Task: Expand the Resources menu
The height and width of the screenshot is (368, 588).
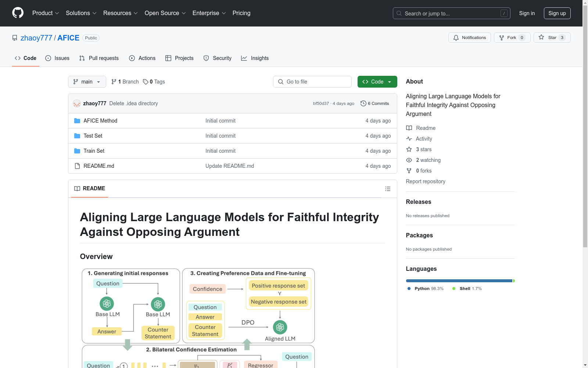Action: [121, 13]
